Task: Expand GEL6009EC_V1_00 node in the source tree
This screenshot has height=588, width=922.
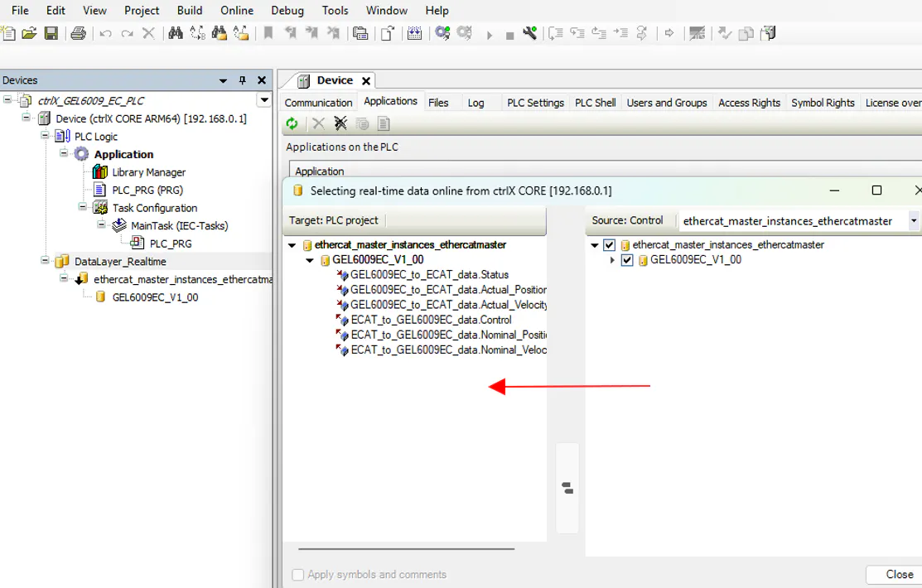Action: point(613,260)
